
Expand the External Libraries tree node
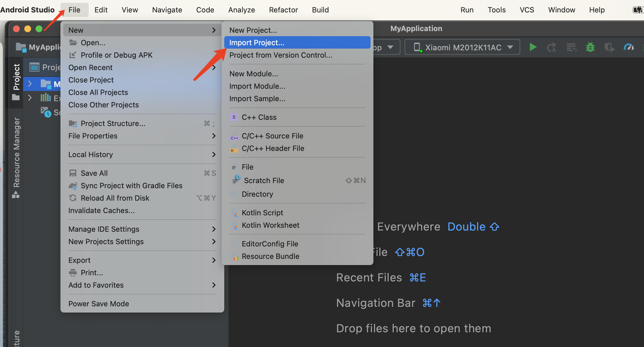[30, 98]
